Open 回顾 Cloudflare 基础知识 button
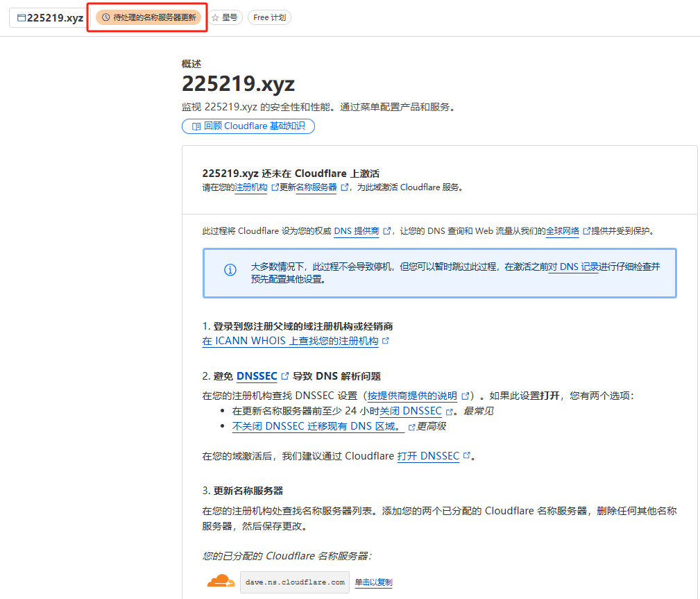Viewport: 700px width, 599px height. 248,126
